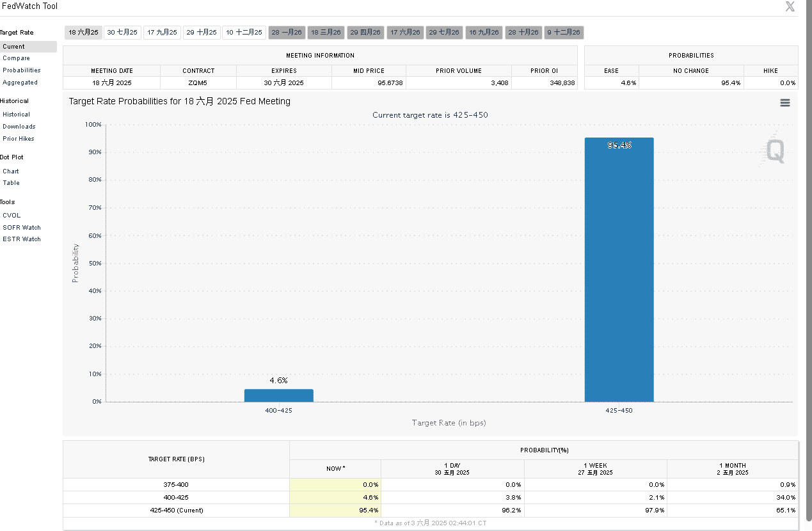
Task: Open Table under Dot Plot
Action: 11,183
